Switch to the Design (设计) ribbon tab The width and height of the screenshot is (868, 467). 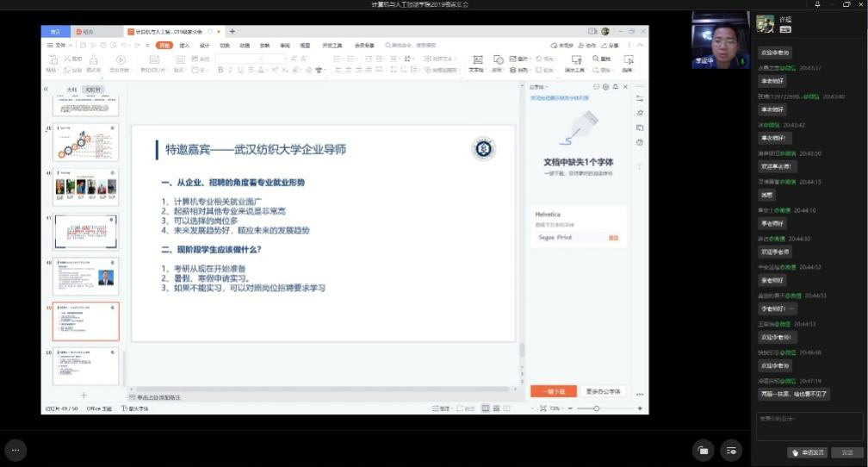click(x=204, y=45)
